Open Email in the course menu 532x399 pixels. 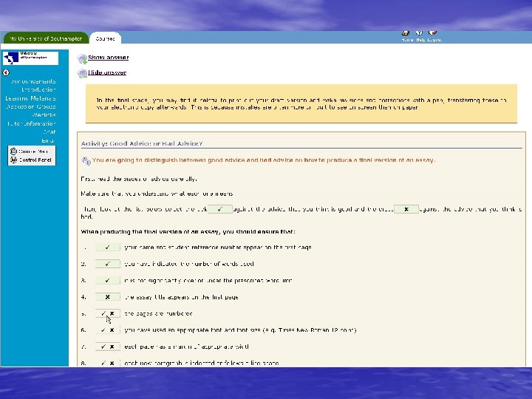[x=47, y=140]
